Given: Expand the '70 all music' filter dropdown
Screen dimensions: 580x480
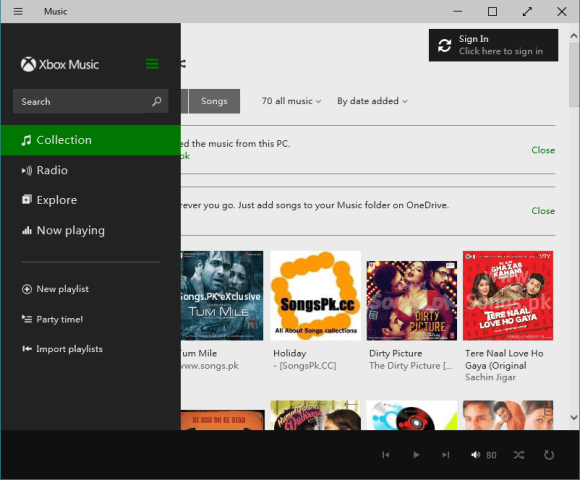Looking at the screenshot, I should [x=291, y=101].
